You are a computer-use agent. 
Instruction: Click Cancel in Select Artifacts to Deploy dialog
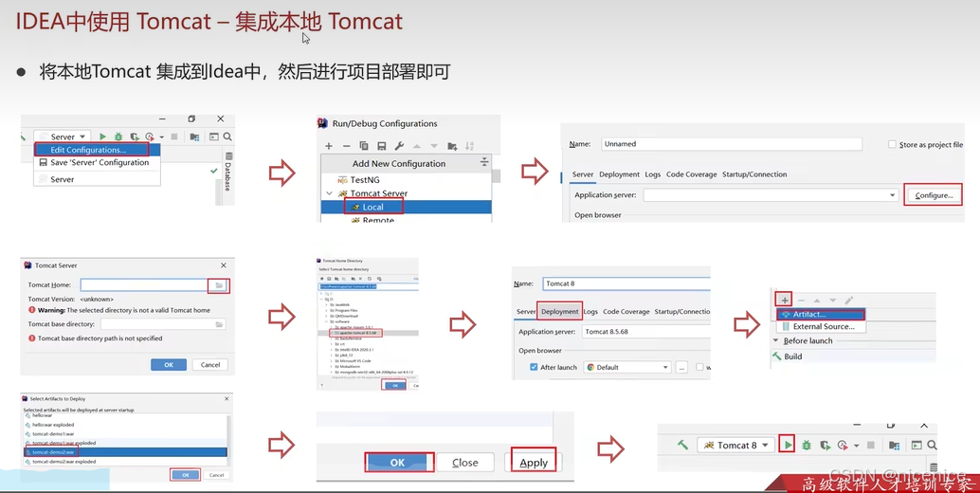216,475
